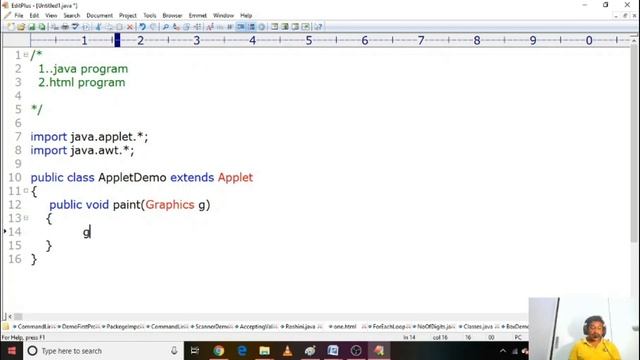Open the File menu
The width and height of the screenshot is (640, 360).
19,16
